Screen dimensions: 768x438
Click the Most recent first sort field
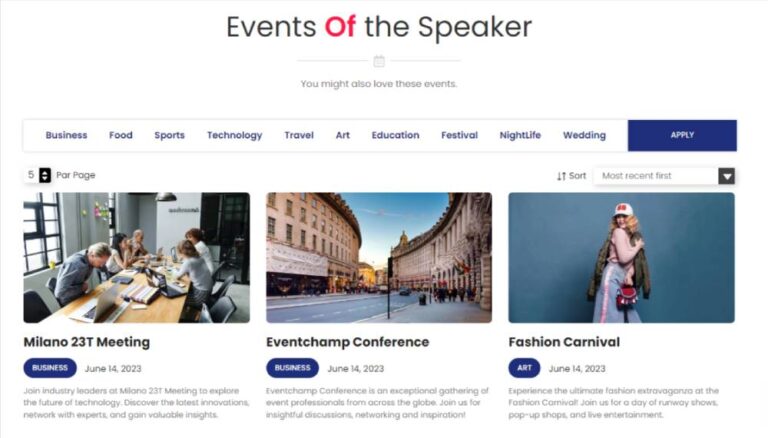664,176
